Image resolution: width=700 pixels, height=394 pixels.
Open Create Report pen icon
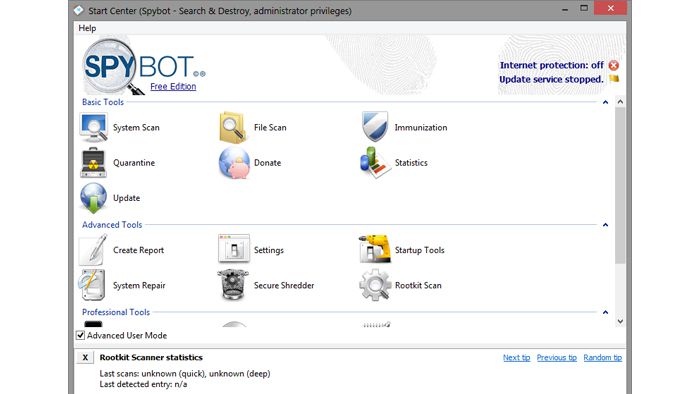click(x=93, y=249)
